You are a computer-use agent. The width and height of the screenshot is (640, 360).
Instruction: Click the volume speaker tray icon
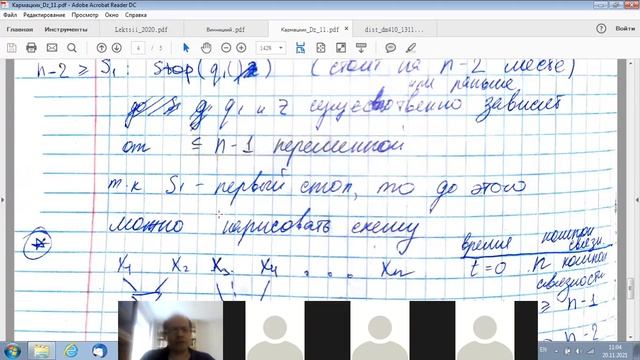coord(578,351)
